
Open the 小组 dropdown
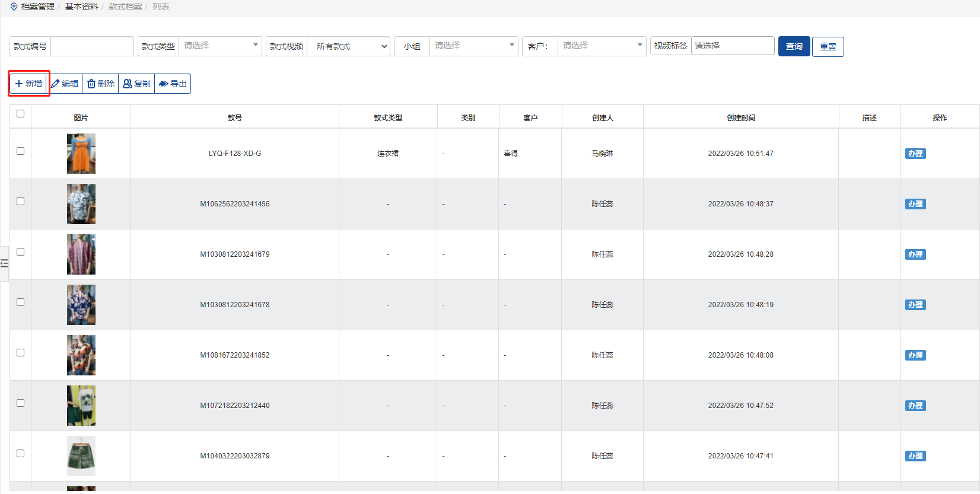(473, 46)
